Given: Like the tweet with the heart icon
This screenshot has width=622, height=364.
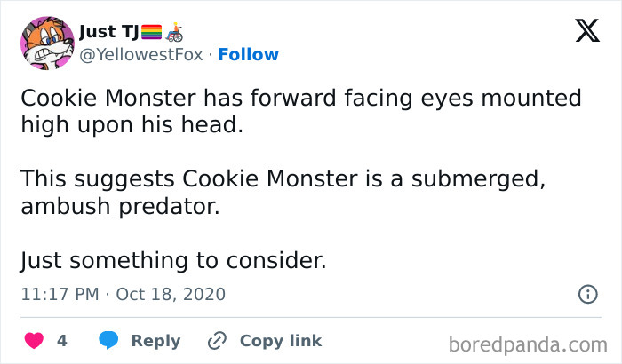Looking at the screenshot, I should [36, 340].
